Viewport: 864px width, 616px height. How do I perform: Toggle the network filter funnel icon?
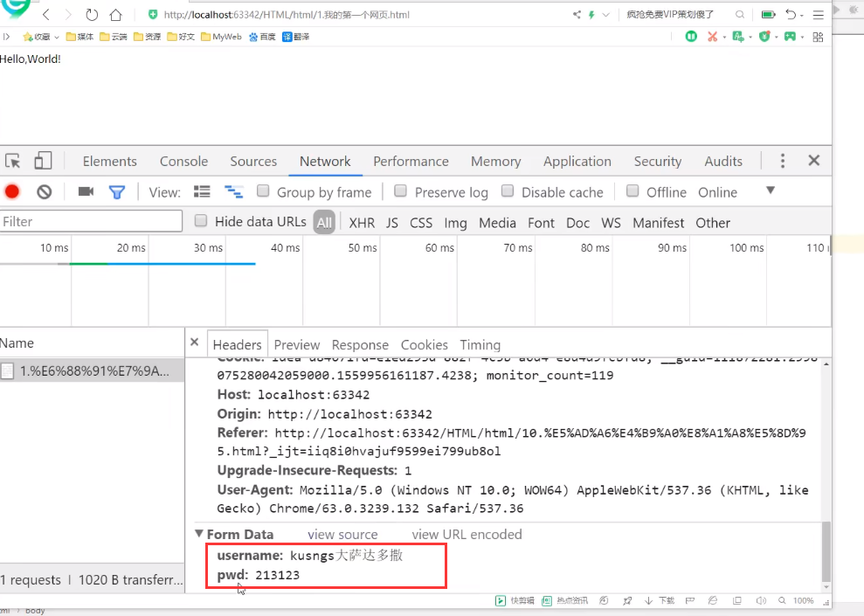117,191
